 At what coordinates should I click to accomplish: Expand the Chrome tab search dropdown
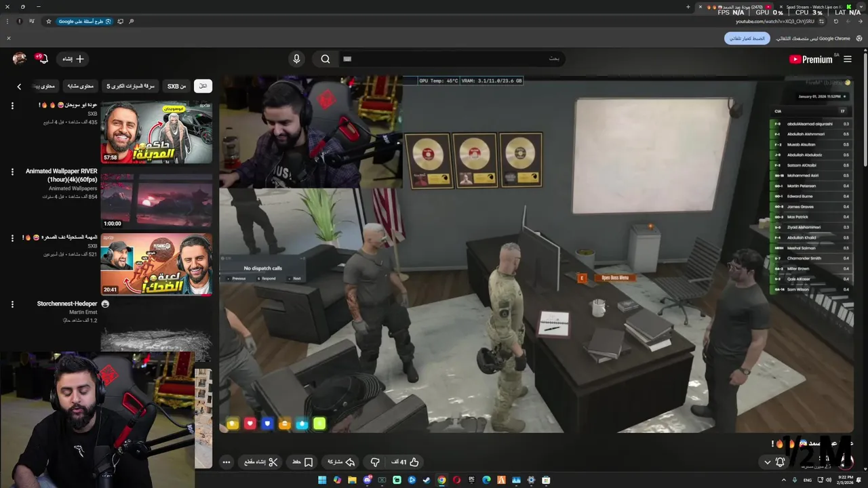point(861,7)
